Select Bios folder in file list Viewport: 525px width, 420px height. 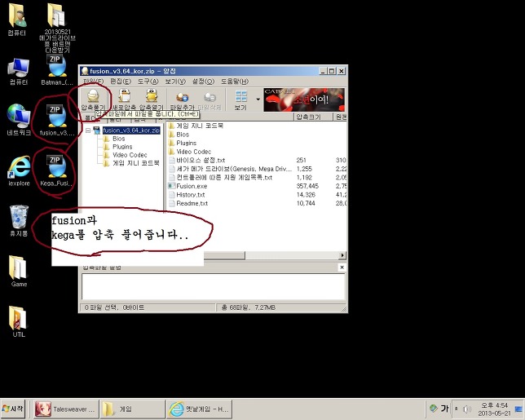(x=183, y=135)
